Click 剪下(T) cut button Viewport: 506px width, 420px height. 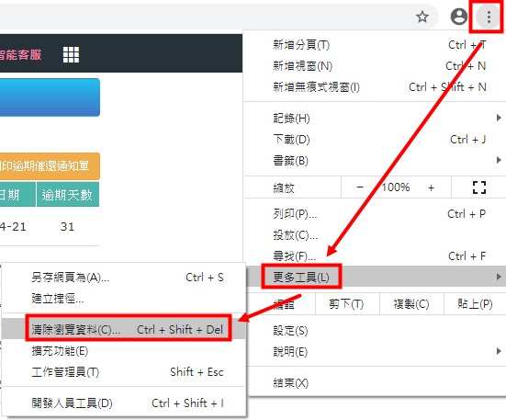[x=347, y=304]
